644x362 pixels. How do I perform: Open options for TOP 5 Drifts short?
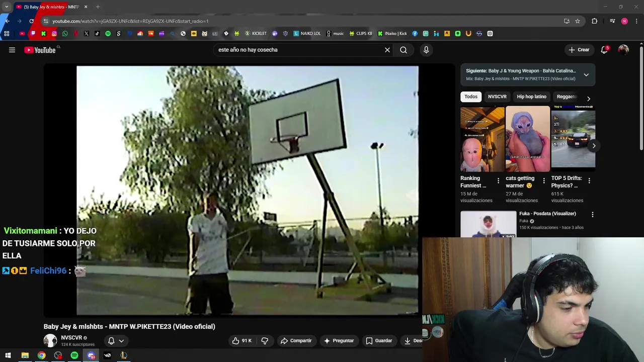click(x=589, y=180)
